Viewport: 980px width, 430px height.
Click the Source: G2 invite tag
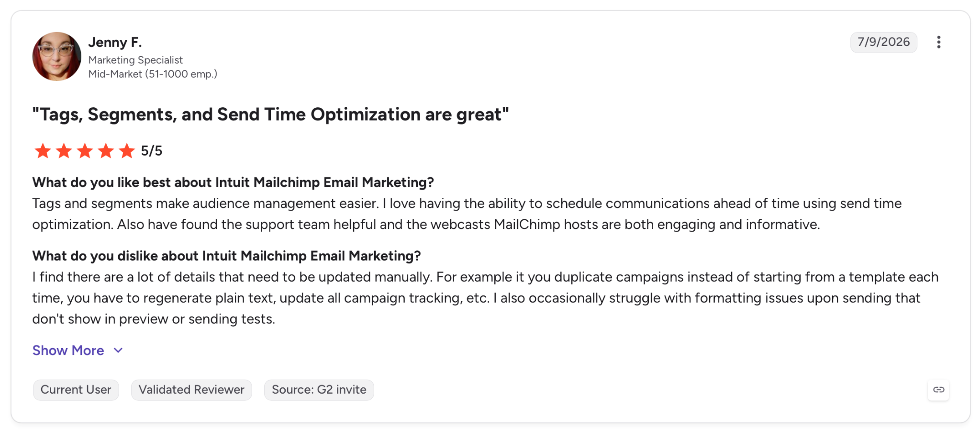pyautogui.click(x=319, y=390)
